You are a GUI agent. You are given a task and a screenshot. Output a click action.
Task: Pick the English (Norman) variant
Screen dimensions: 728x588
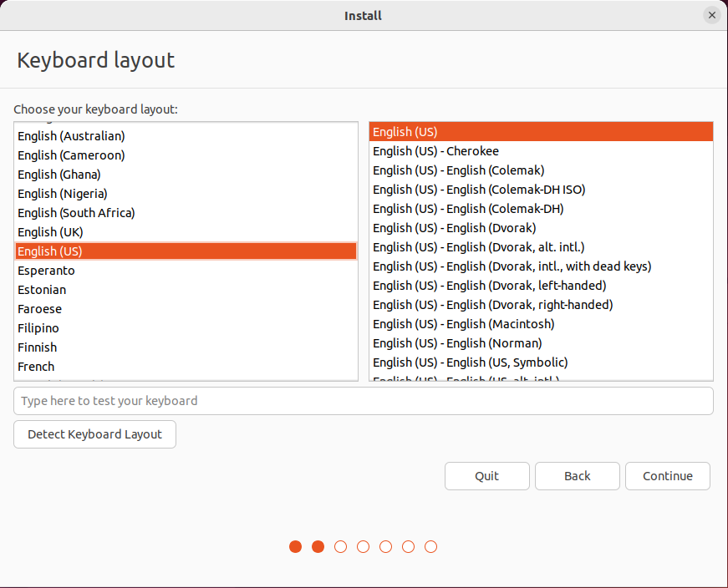[541, 343]
